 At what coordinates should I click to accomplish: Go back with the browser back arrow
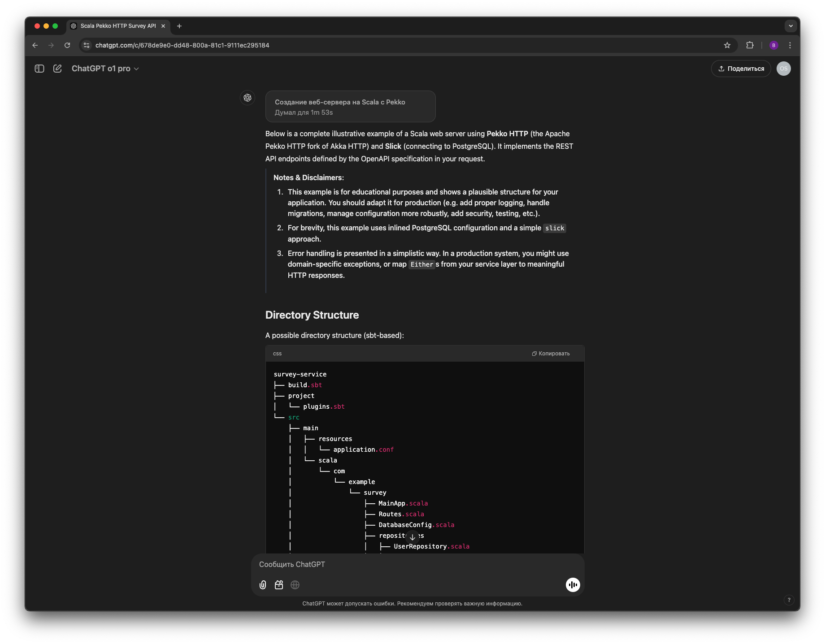35,45
